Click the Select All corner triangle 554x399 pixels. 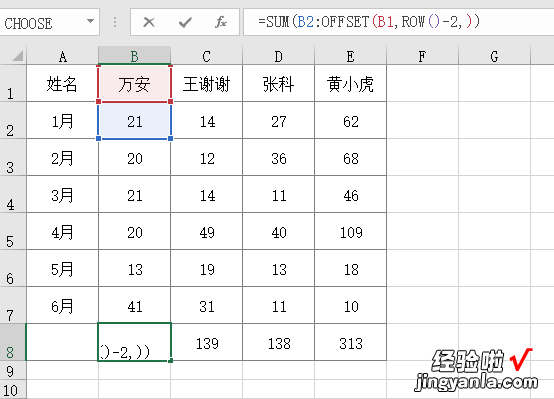18,56
